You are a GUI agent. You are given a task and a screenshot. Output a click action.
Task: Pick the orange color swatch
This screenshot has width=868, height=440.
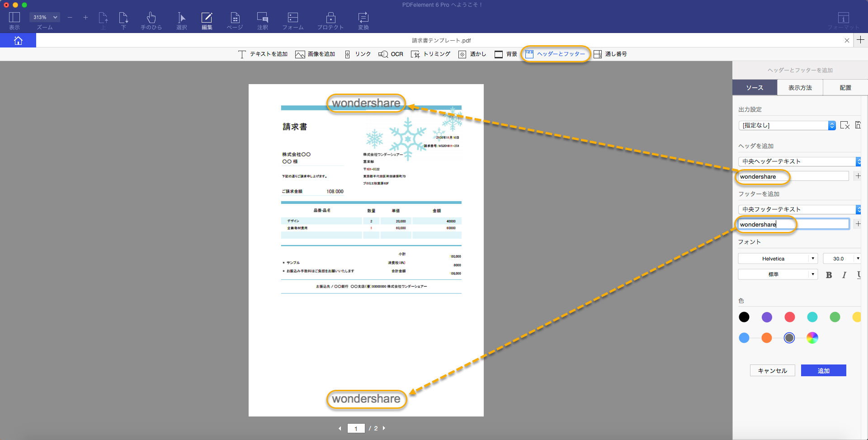click(x=767, y=338)
